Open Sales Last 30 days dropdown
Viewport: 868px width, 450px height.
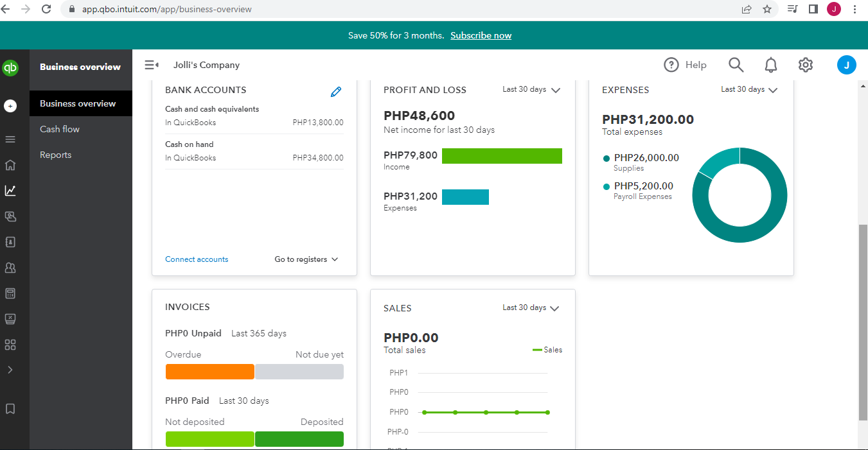(x=531, y=308)
